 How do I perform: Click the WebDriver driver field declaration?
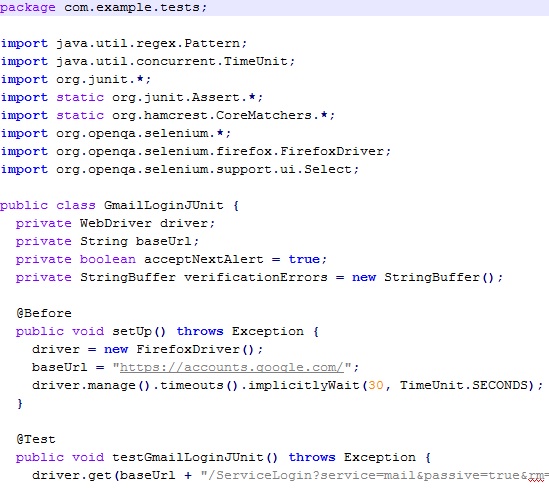[115, 223]
